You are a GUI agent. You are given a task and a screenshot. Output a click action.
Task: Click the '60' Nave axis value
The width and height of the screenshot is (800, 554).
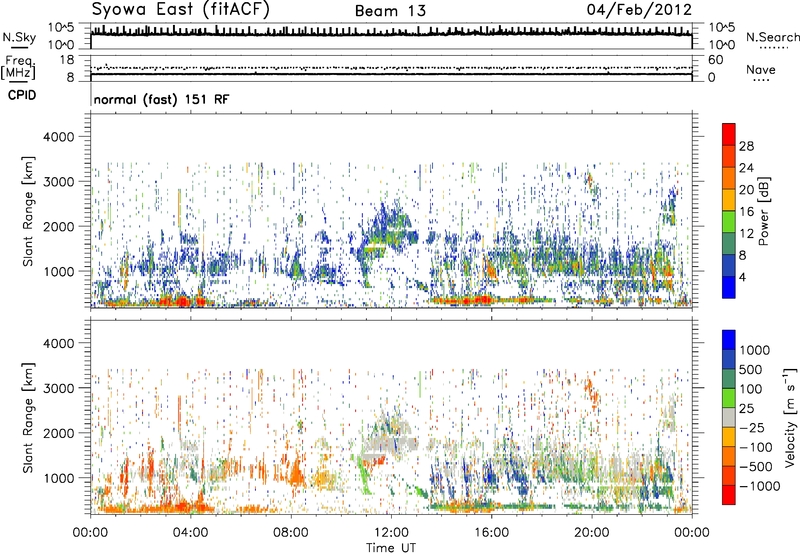pos(715,60)
